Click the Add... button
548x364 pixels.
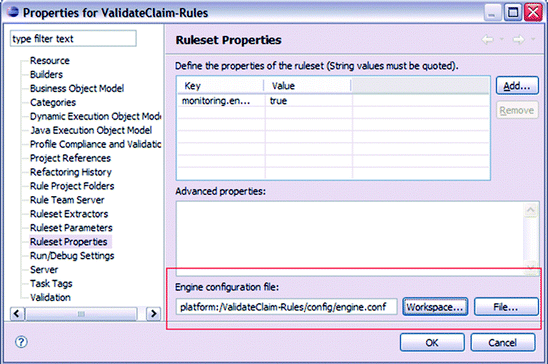pyautogui.click(x=517, y=86)
